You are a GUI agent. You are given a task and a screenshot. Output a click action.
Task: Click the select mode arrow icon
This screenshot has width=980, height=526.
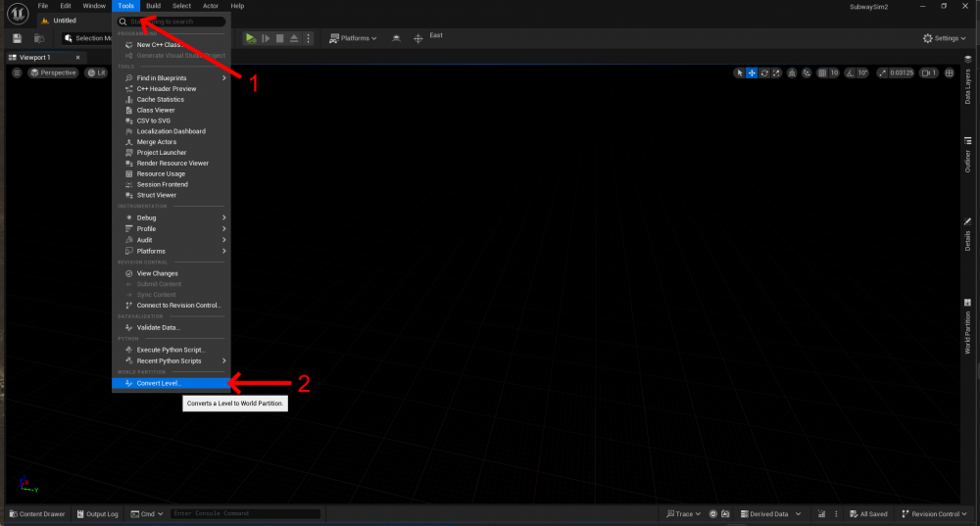(740, 72)
